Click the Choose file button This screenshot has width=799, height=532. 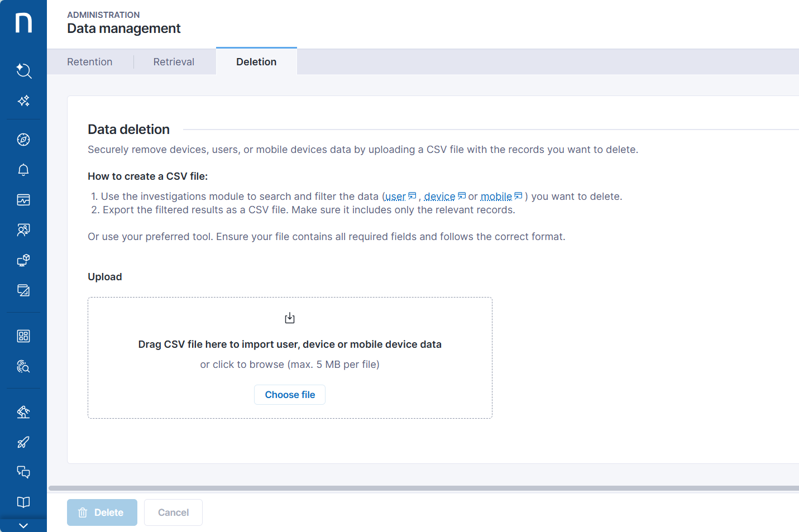(290, 395)
